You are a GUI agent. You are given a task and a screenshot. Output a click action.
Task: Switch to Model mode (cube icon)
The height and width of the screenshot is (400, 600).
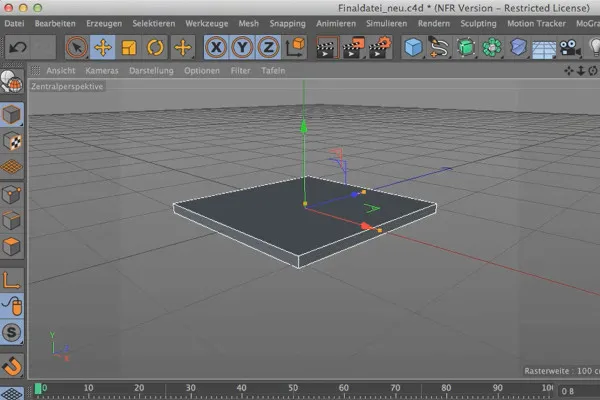pos(11,114)
